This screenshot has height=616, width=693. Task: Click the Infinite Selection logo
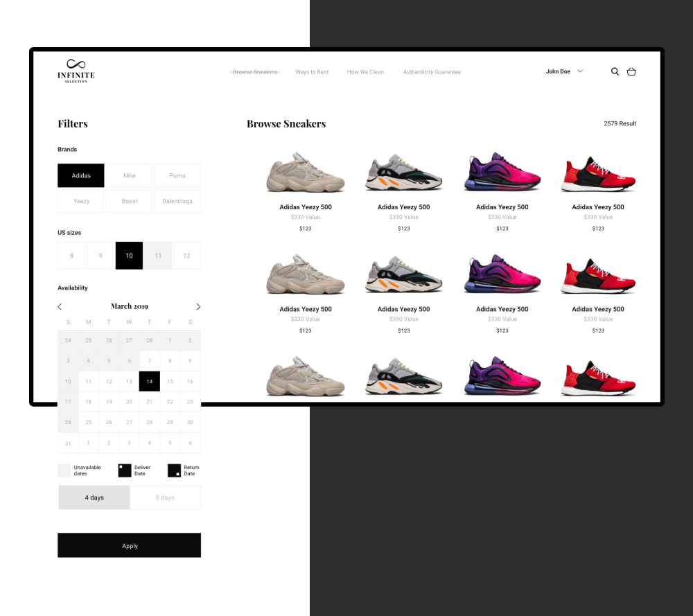[x=76, y=71]
